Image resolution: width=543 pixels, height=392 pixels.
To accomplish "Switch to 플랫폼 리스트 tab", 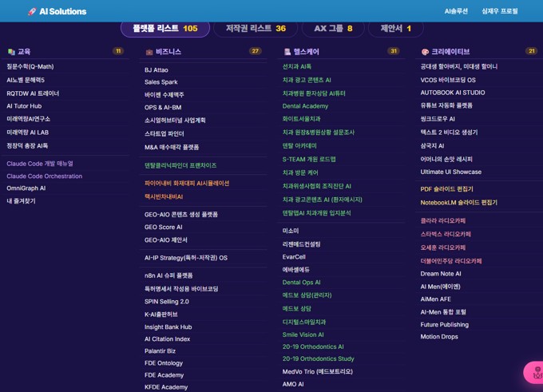I will coord(165,29).
